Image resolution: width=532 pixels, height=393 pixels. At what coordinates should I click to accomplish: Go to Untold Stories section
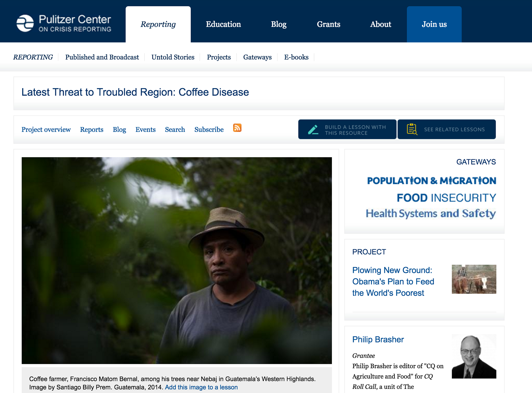[173, 57]
